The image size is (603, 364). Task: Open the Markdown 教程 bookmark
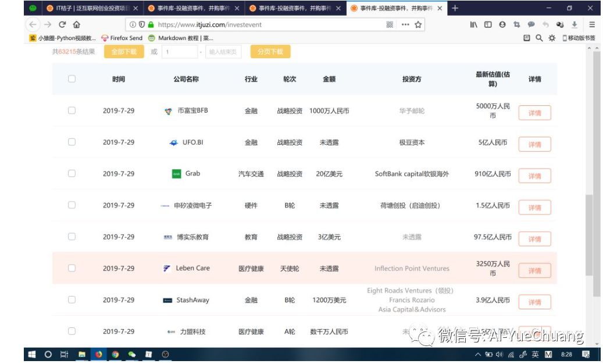tap(181, 38)
